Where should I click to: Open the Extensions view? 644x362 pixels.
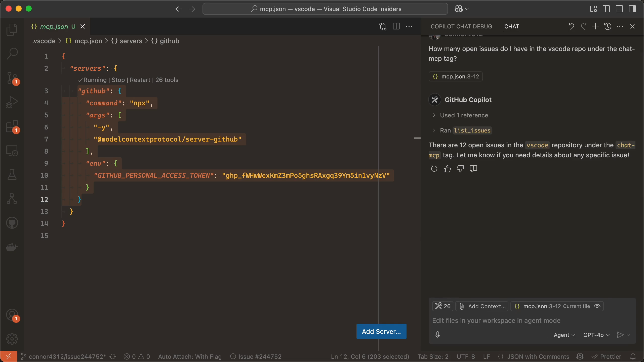coord(12,126)
